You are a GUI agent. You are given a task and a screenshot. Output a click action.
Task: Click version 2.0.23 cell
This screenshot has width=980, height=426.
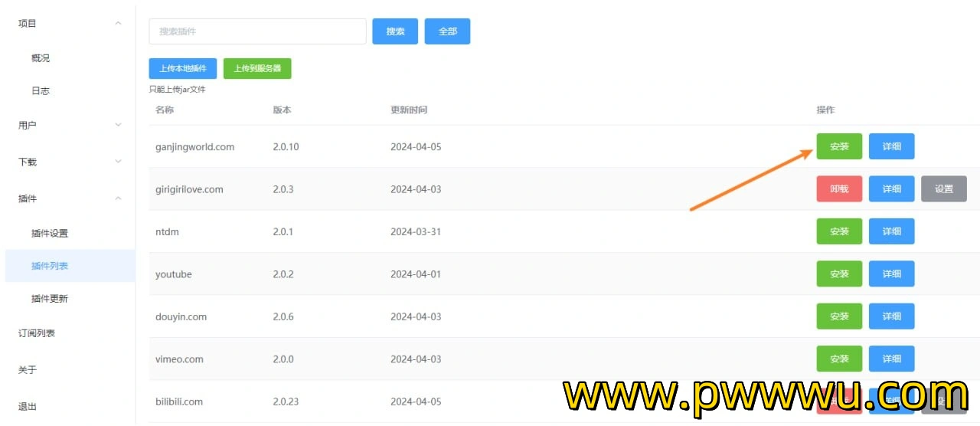point(286,401)
